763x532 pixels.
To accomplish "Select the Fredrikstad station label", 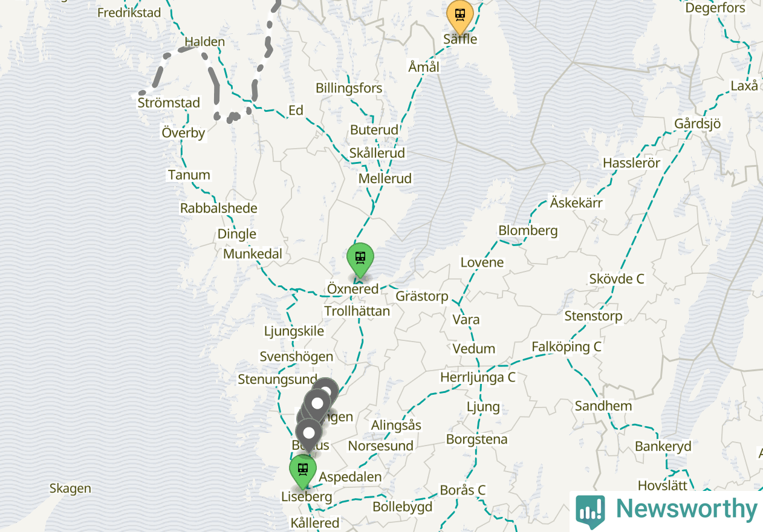I will coord(129,12).
